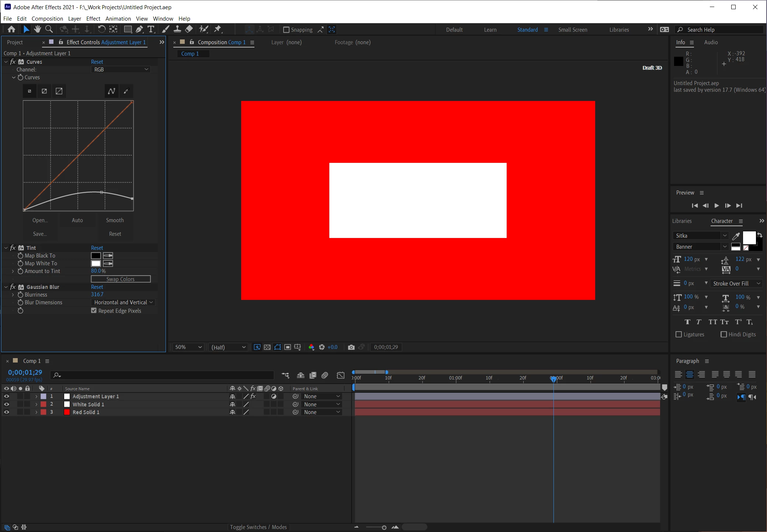
Task: Open the Curves Channel RGB dropdown
Action: [x=121, y=69]
